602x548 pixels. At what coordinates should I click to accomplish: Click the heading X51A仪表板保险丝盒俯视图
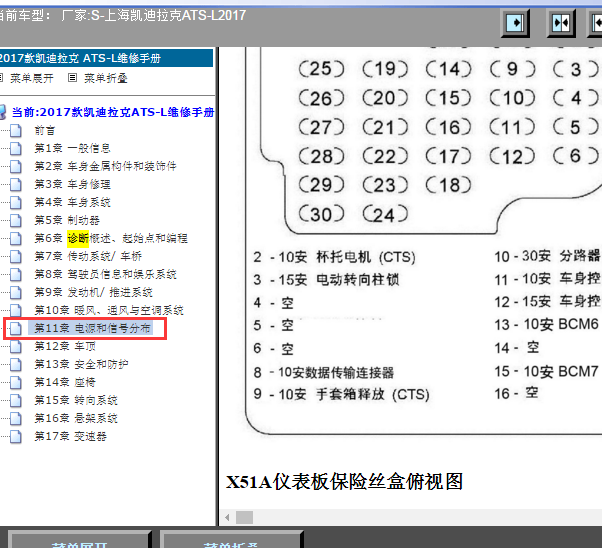pyautogui.click(x=344, y=482)
